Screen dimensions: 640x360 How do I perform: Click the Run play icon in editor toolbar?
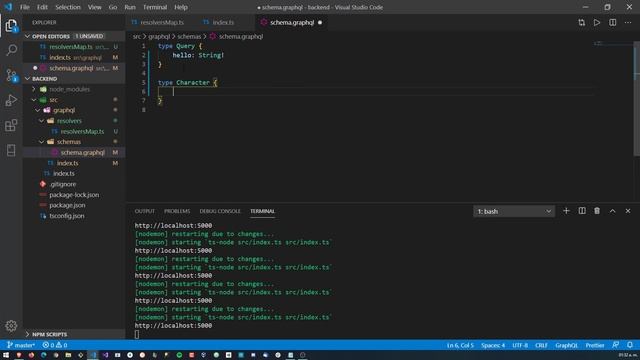coord(597,22)
